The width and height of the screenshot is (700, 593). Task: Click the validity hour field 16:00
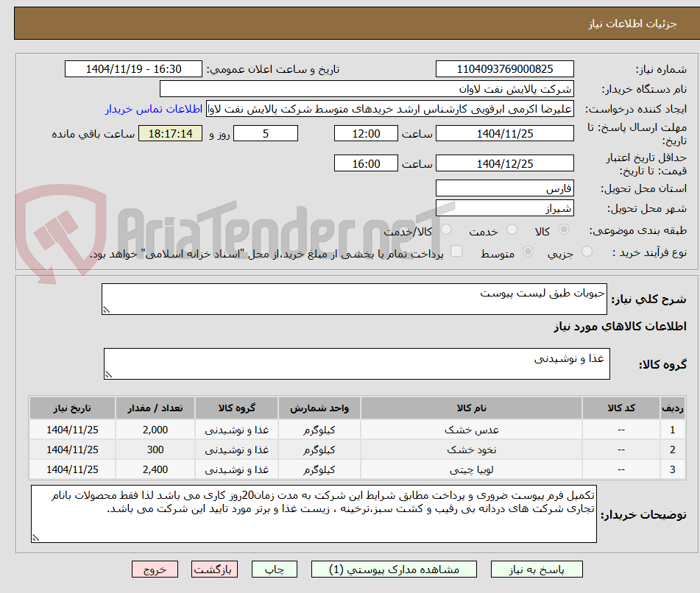tap(366, 163)
